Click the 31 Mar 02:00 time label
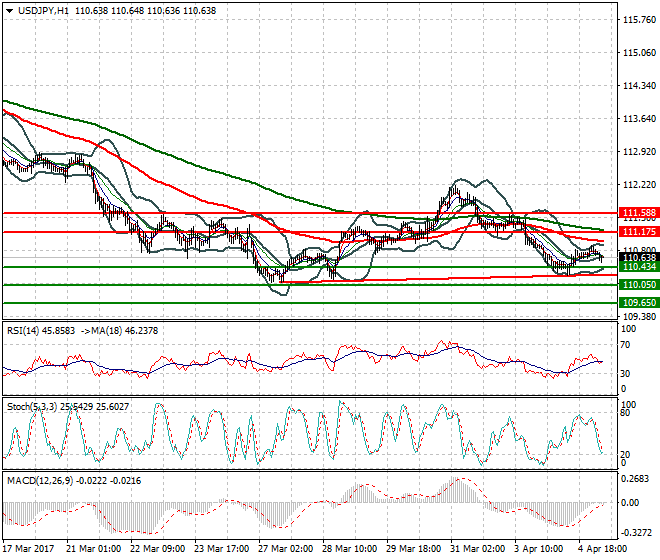This screenshot has height=560, width=660. pyautogui.click(x=477, y=549)
